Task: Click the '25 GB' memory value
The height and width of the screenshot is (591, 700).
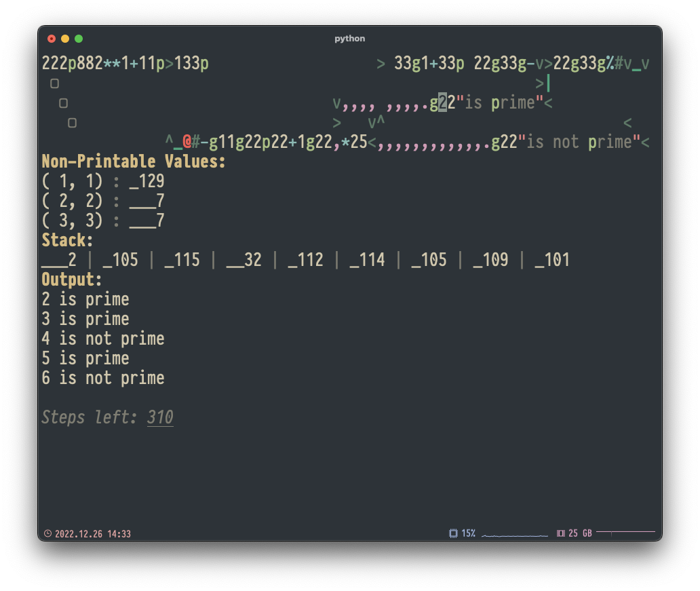Action: click(580, 533)
